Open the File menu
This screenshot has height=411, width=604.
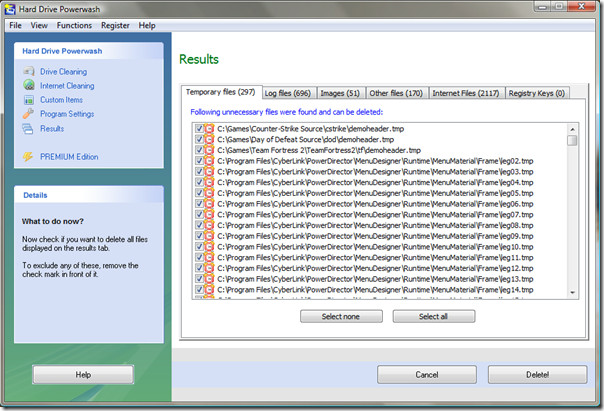pyautogui.click(x=15, y=25)
